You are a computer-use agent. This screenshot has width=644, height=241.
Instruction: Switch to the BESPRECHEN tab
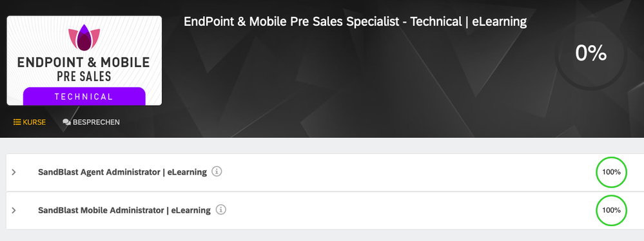[x=91, y=122]
